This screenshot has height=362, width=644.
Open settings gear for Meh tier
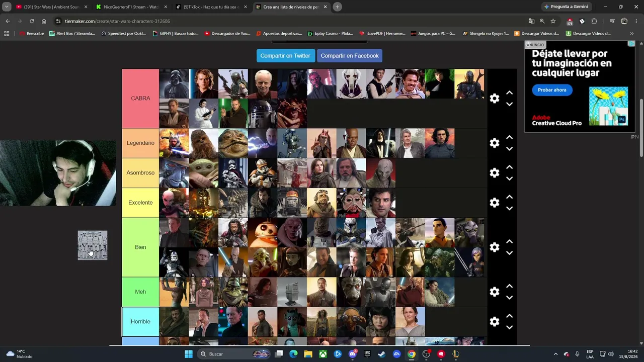pos(495,292)
